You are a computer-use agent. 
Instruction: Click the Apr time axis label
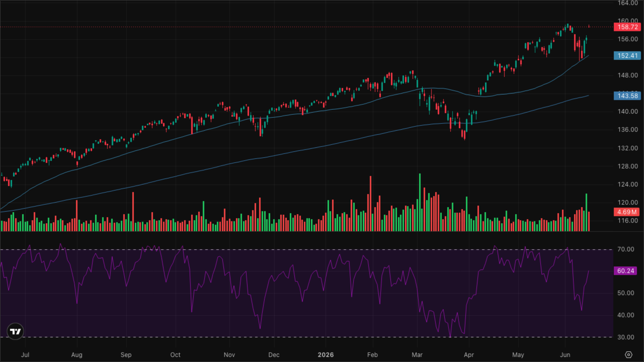pyautogui.click(x=469, y=355)
